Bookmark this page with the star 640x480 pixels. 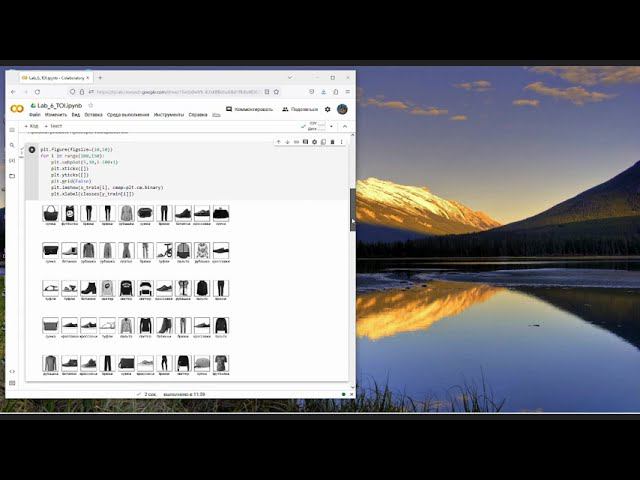click(276, 92)
